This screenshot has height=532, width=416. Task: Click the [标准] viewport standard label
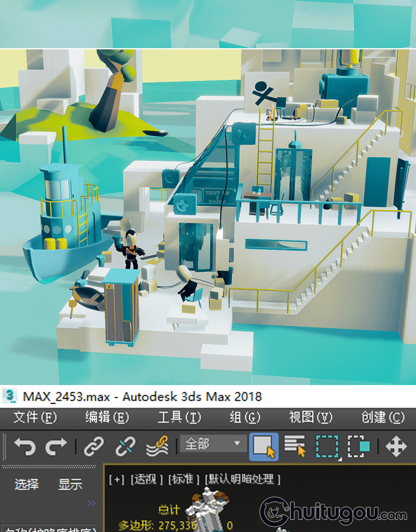point(184,479)
